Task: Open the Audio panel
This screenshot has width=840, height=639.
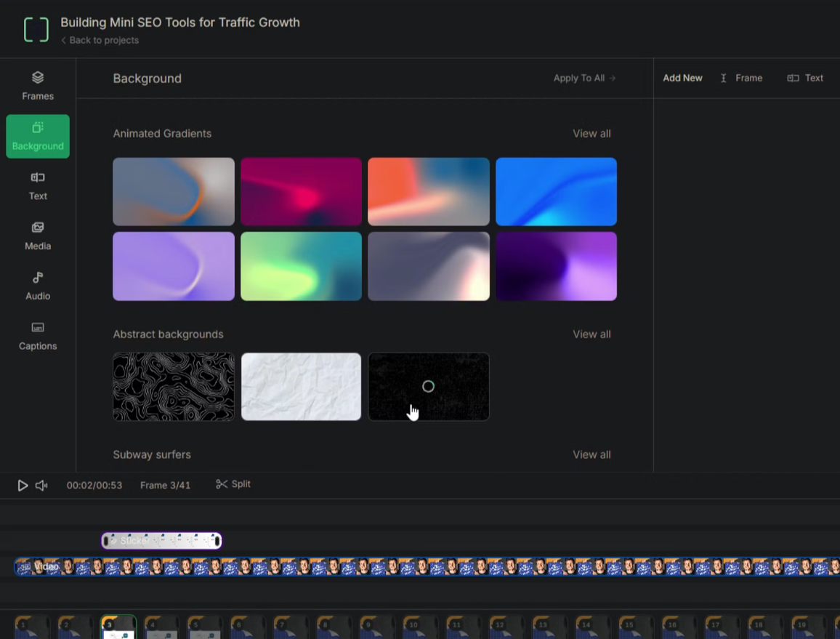Action: point(37,286)
